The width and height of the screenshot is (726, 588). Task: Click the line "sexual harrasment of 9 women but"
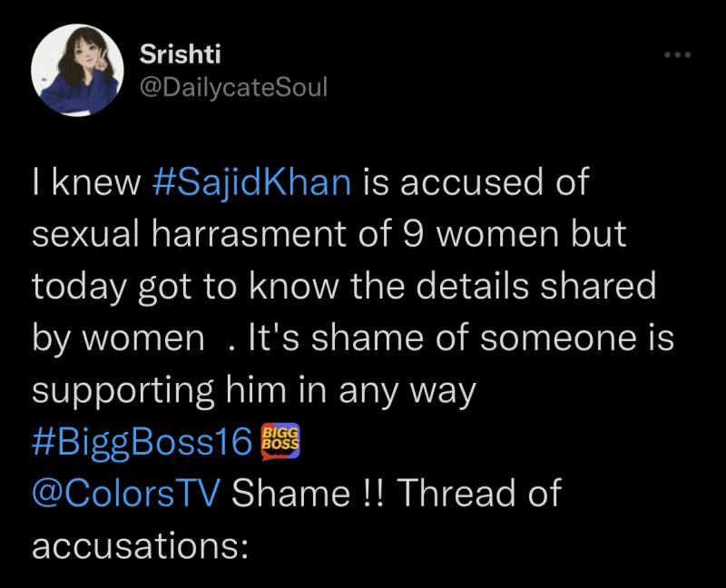(x=329, y=234)
